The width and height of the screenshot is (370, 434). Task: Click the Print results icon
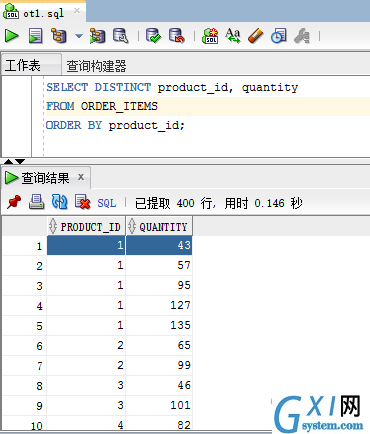click(36, 202)
